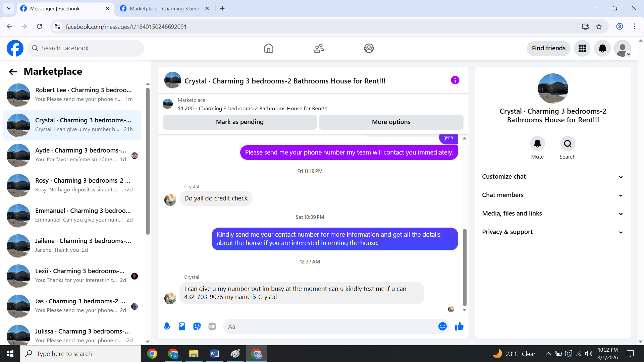Viewport: 644px width, 362px height.
Task: Click the Mark as pending button
Action: pyautogui.click(x=239, y=122)
